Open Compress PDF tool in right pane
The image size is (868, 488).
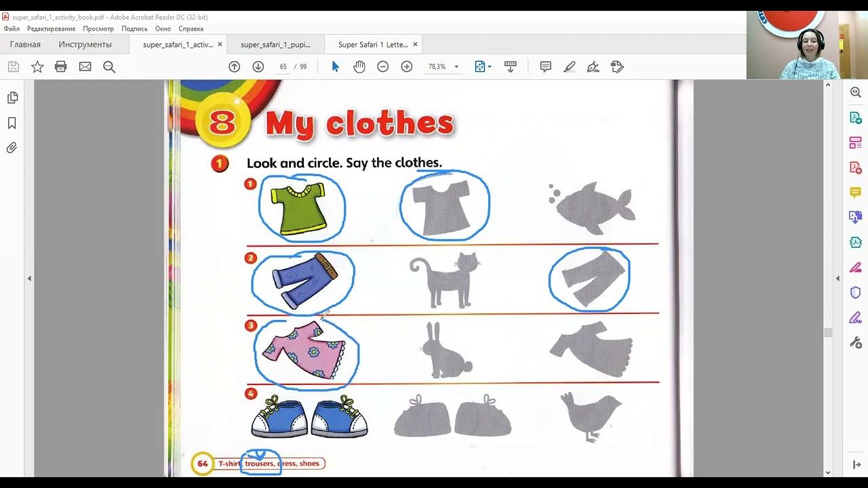point(856,242)
